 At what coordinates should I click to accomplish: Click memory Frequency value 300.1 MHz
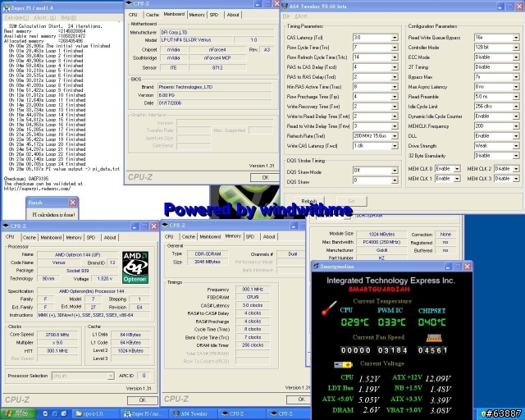coord(253,290)
